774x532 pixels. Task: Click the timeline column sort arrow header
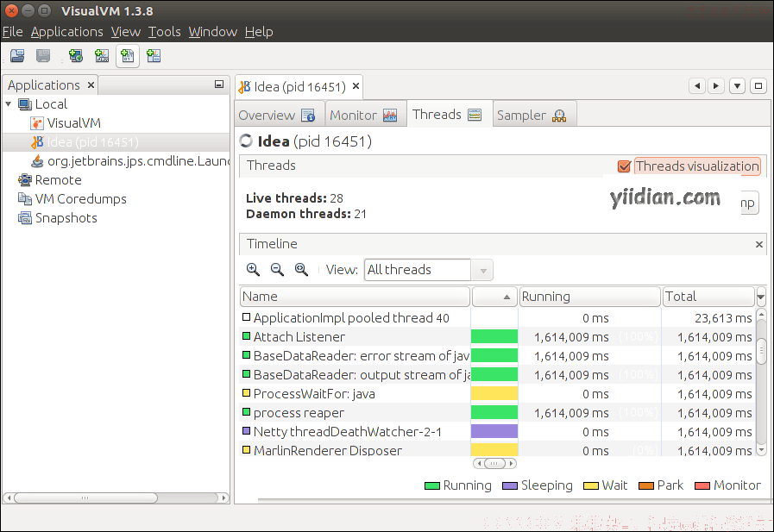point(494,297)
